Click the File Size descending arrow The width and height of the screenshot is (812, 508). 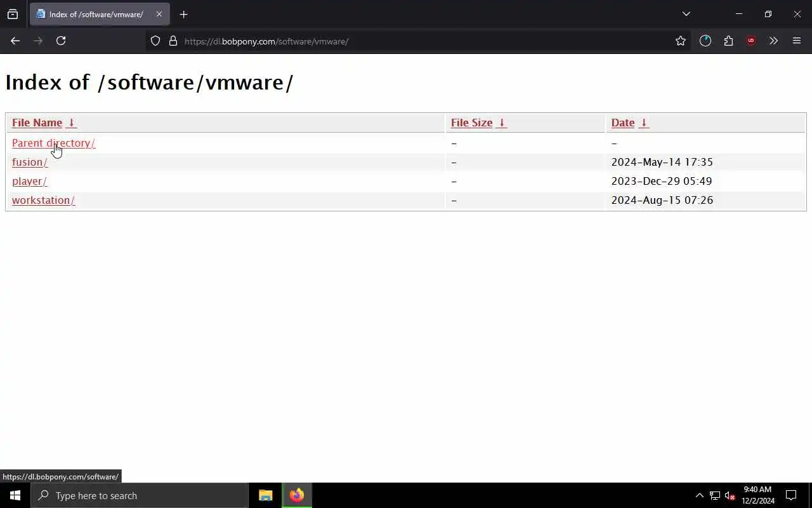coord(501,123)
